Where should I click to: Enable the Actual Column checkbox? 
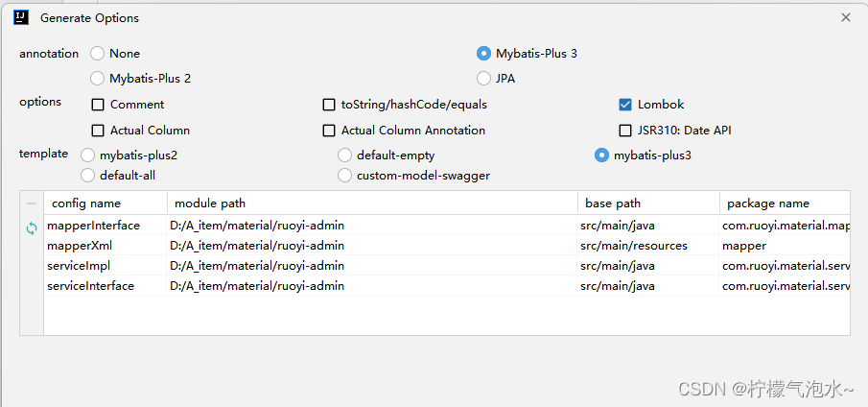pos(98,131)
